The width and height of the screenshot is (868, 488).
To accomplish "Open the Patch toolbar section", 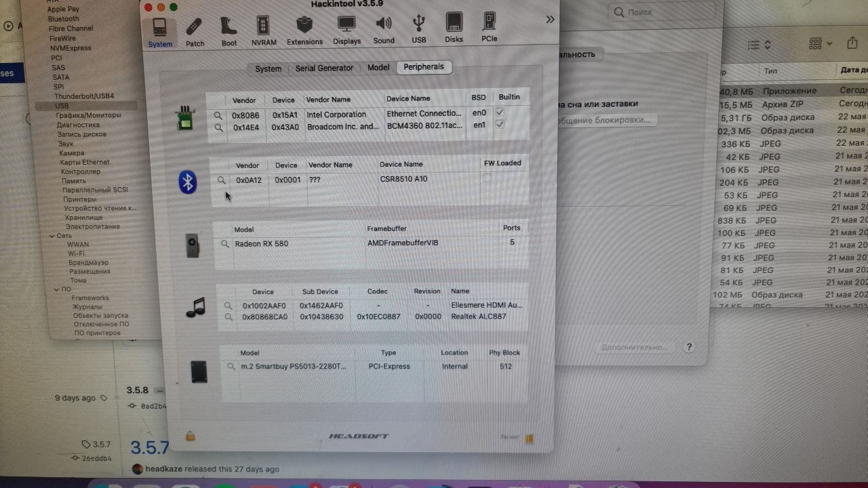I will tap(195, 32).
